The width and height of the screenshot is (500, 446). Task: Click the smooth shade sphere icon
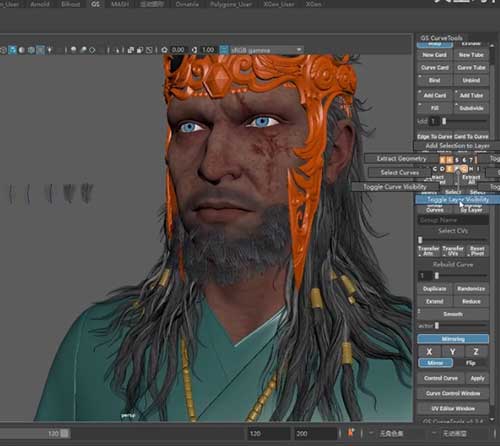click(x=22, y=50)
